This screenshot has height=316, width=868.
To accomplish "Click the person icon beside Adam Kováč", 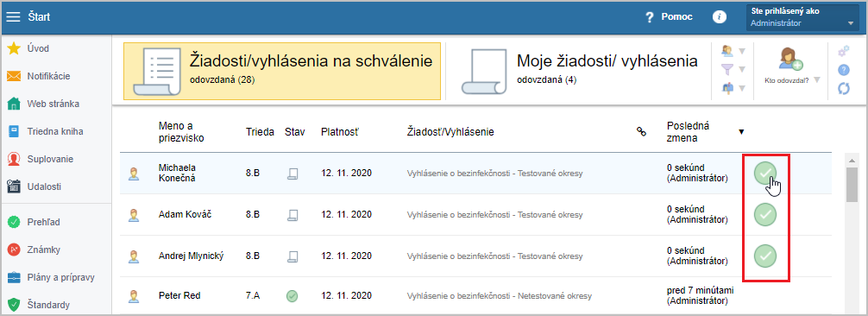I will (x=134, y=214).
